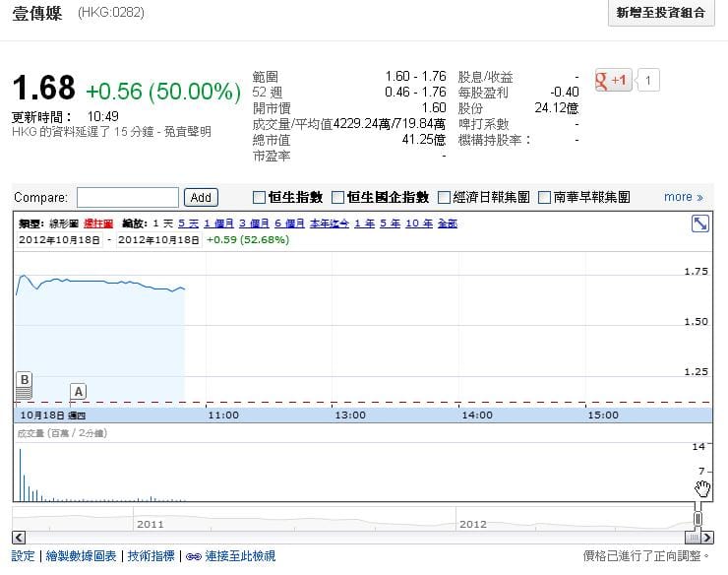Click the start date field
Image resolution: width=728 pixels, height=575 pixels.
(x=59, y=240)
